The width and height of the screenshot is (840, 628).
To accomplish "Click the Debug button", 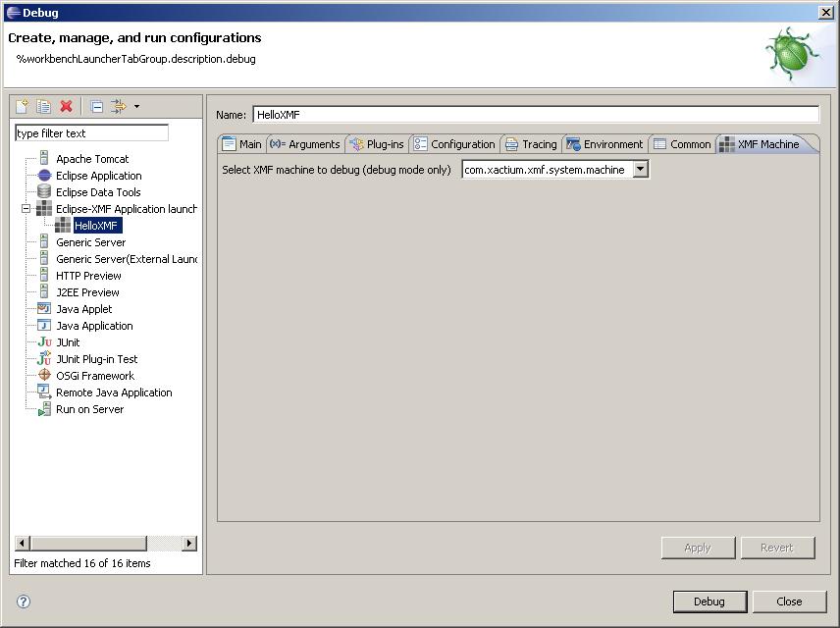I will point(709,602).
